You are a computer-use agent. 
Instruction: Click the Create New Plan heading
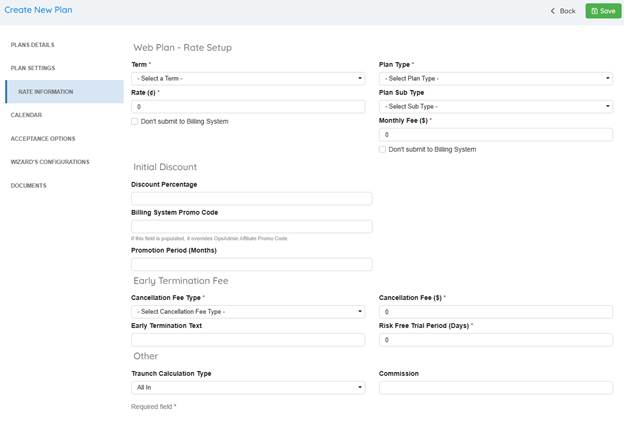click(x=38, y=10)
